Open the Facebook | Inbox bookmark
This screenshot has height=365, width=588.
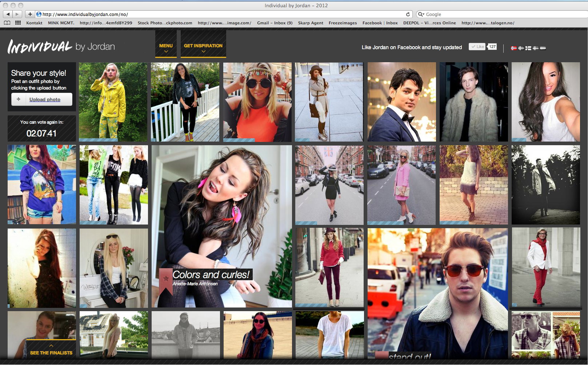coord(380,23)
